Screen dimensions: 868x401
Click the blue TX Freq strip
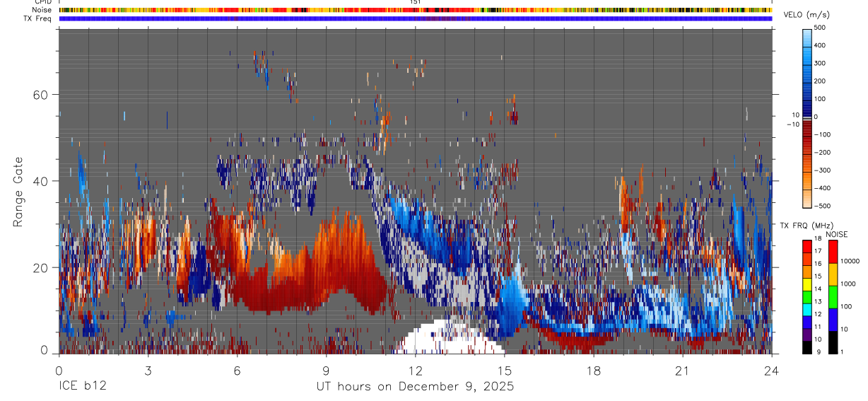tap(415, 18)
